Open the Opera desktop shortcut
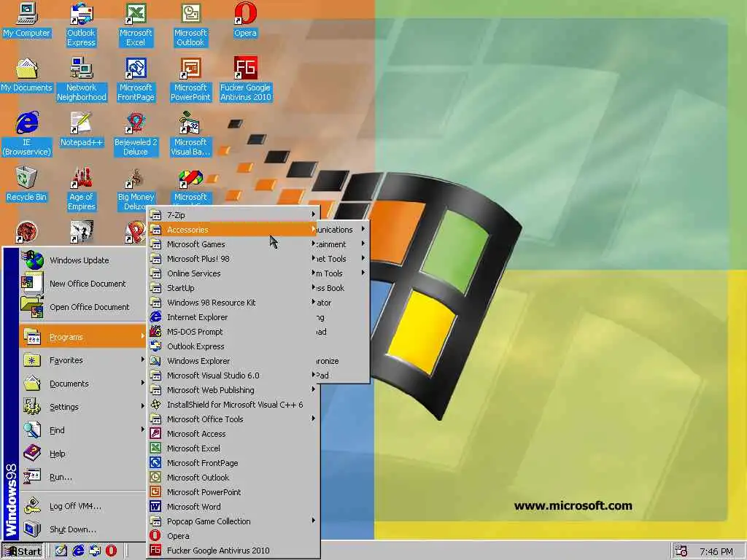 245,20
